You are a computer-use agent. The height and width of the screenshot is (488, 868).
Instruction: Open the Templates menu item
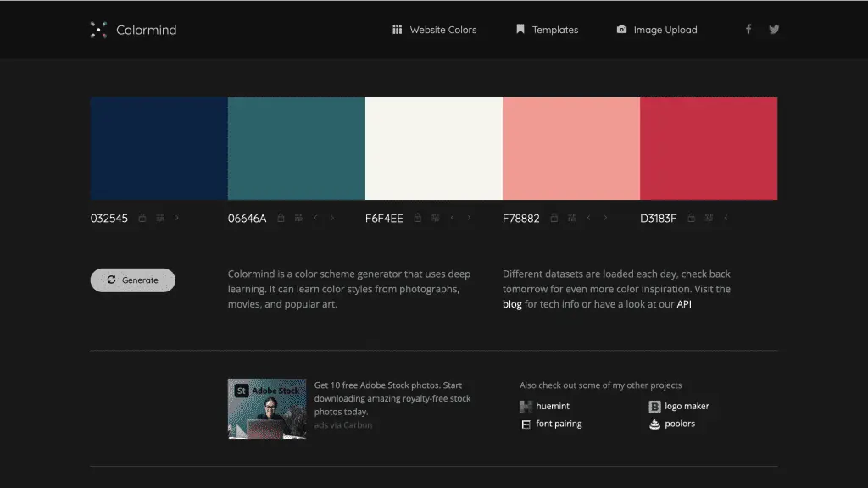[547, 30]
